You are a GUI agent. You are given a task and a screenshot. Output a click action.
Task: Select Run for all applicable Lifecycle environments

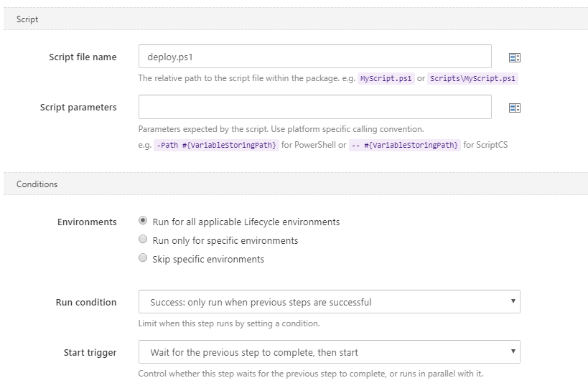pyautogui.click(x=143, y=222)
